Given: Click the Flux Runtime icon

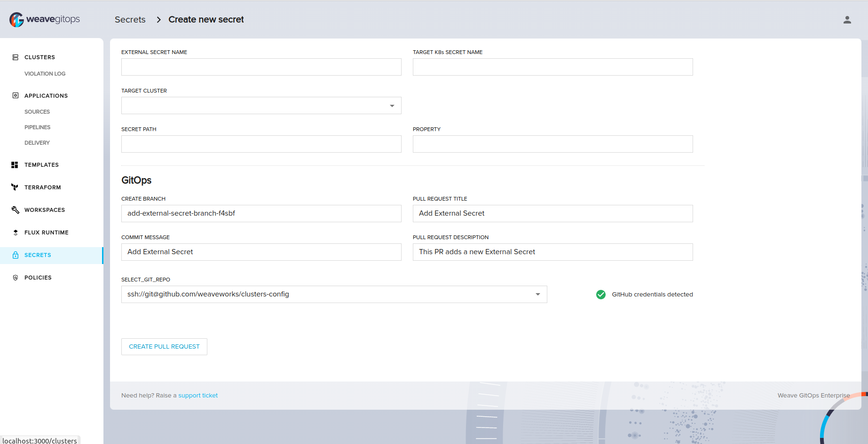Looking at the screenshot, I should [16, 233].
